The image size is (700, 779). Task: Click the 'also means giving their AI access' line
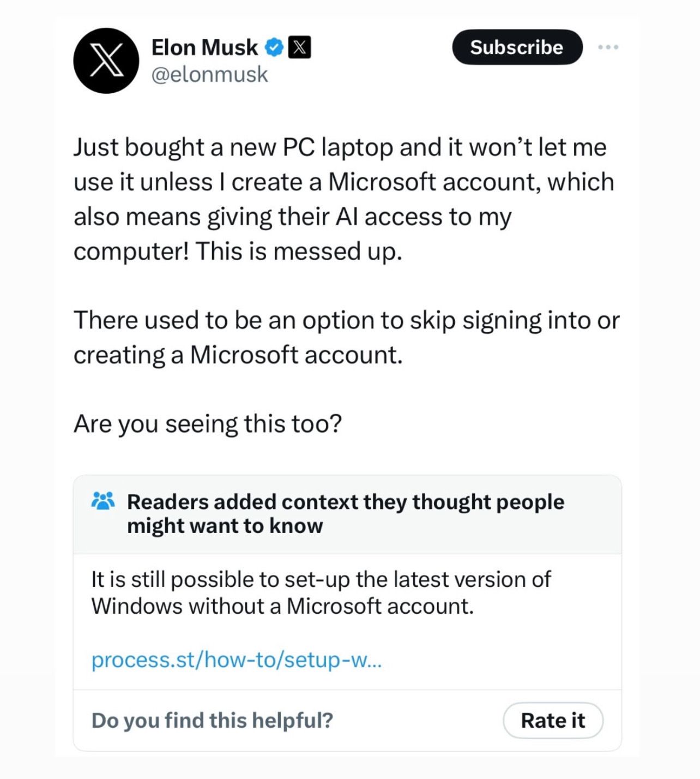[292, 217]
